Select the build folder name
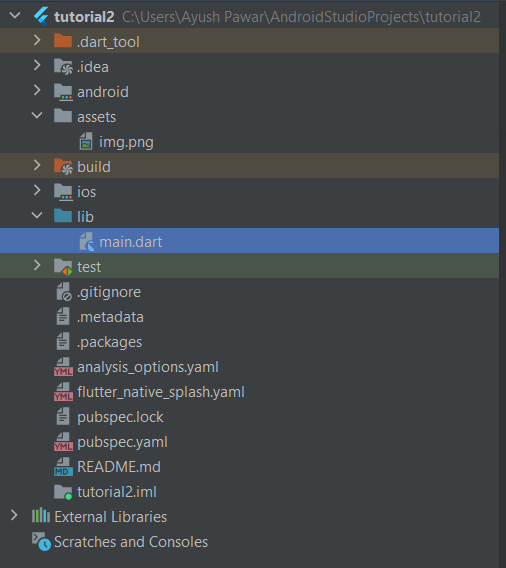 [94, 167]
